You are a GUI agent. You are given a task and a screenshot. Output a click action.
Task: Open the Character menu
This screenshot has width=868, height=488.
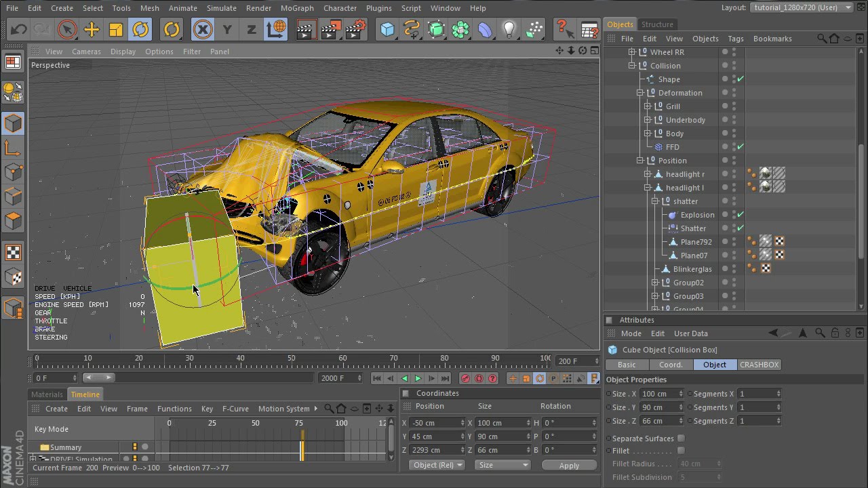[340, 8]
